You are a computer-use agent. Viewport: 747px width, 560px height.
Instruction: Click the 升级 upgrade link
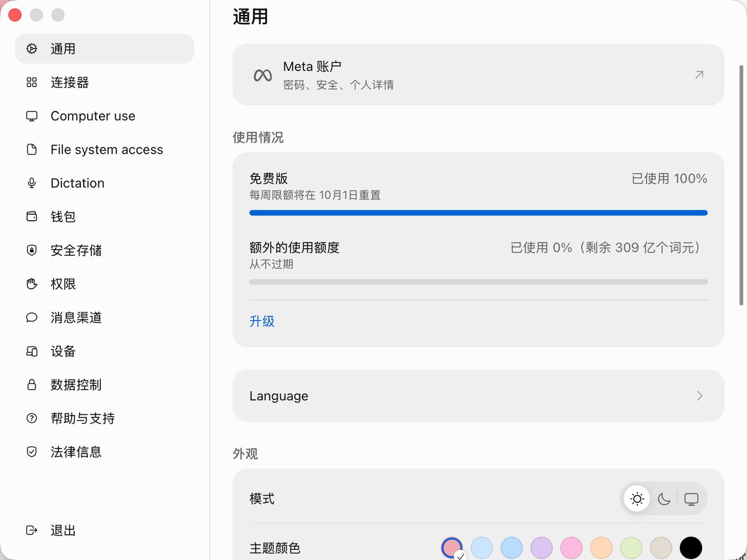click(x=262, y=321)
